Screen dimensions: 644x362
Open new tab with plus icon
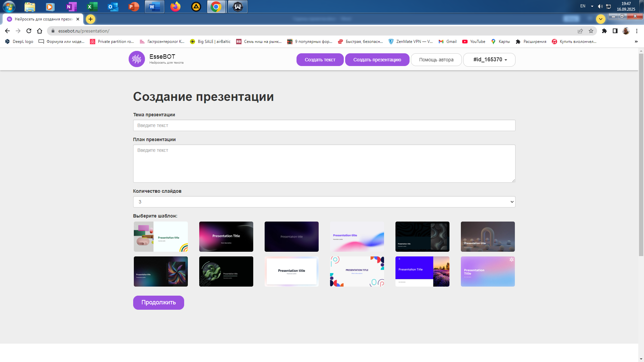[x=91, y=19]
